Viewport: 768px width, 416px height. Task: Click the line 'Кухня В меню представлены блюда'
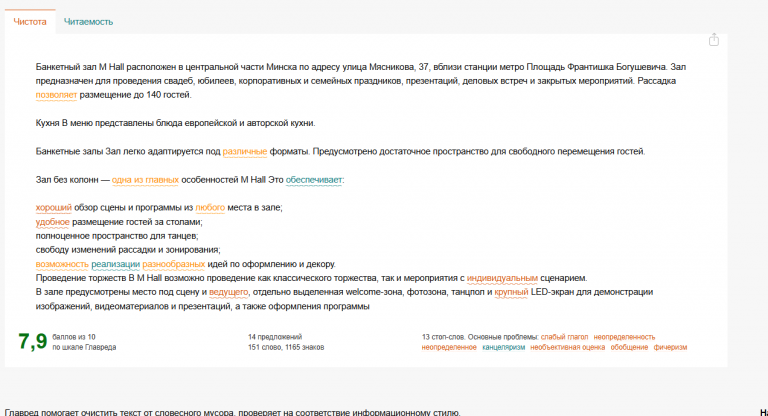175,123
